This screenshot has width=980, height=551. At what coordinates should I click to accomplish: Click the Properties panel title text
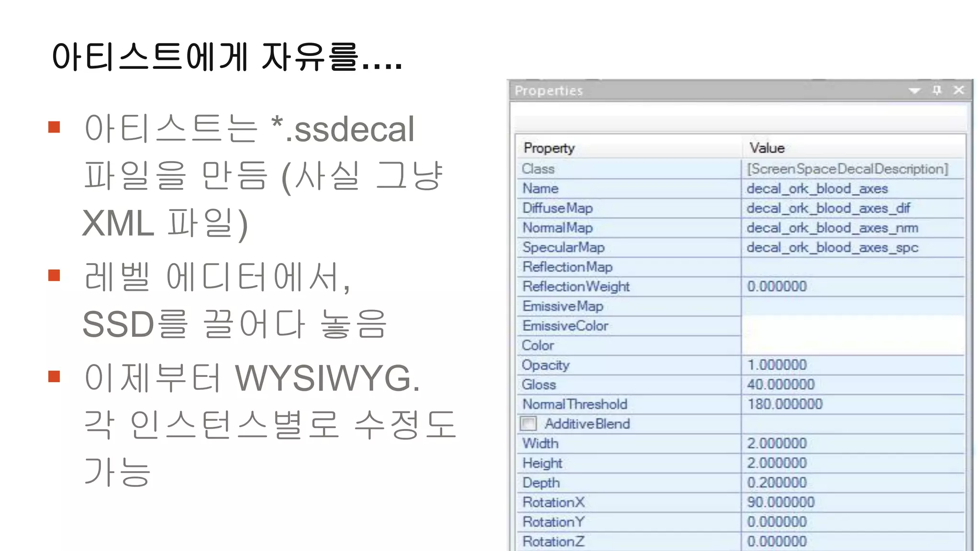549,91
